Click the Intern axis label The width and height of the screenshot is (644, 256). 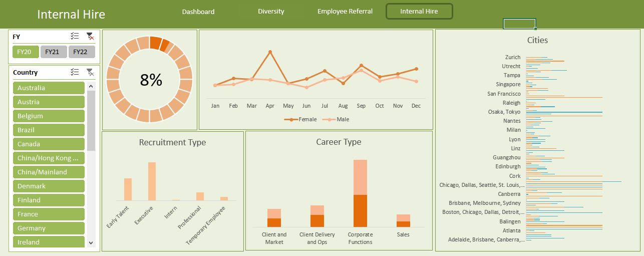tap(171, 212)
